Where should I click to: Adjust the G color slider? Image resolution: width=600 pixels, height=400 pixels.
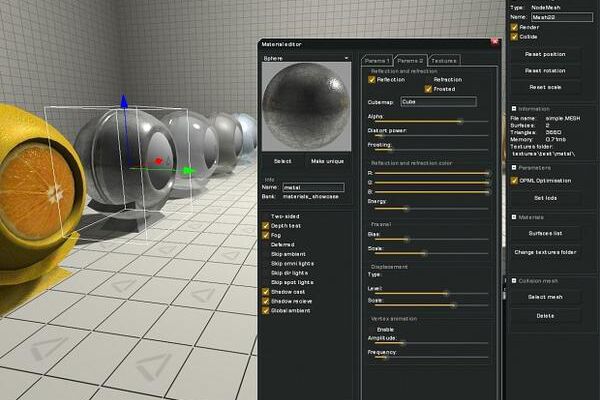click(x=431, y=183)
